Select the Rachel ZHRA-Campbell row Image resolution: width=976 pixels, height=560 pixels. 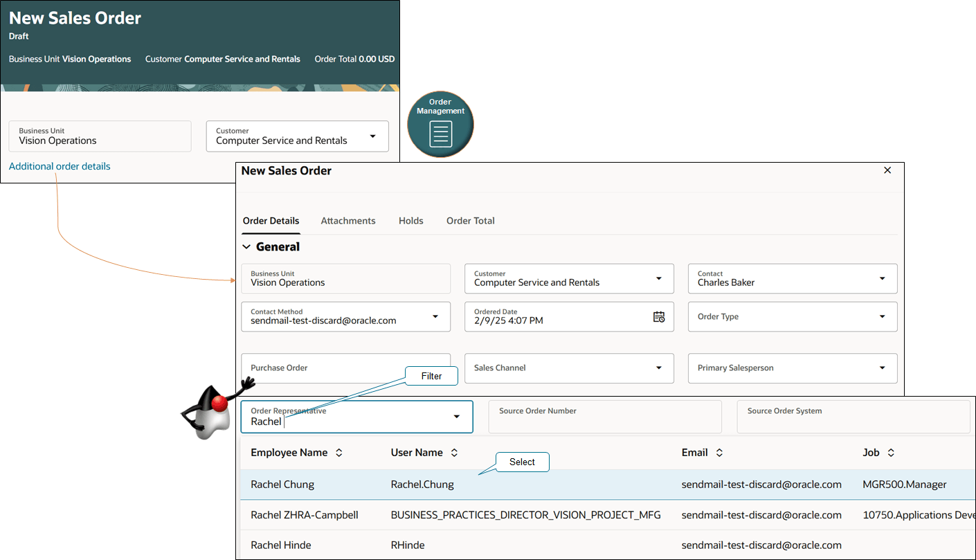click(608, 515)
